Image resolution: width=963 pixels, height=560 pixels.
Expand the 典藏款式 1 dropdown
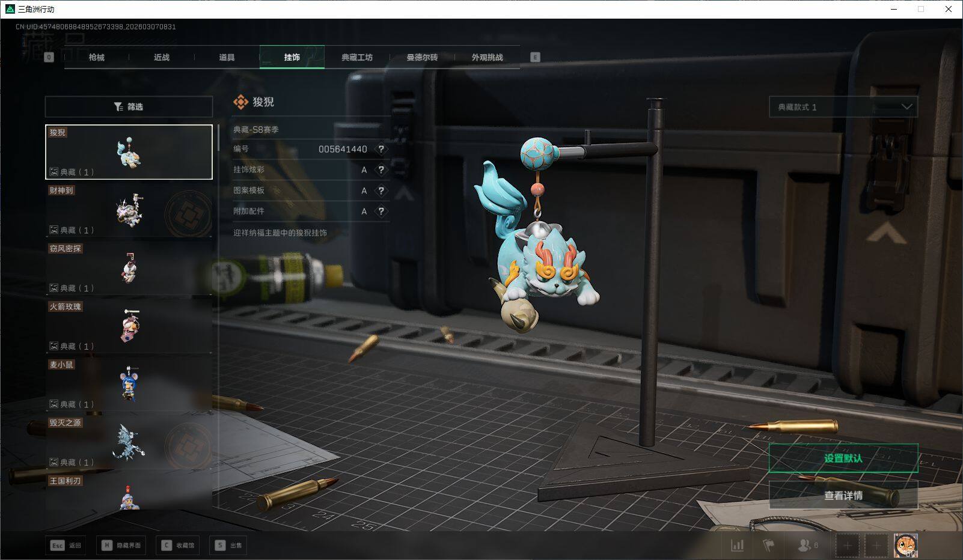843,107
